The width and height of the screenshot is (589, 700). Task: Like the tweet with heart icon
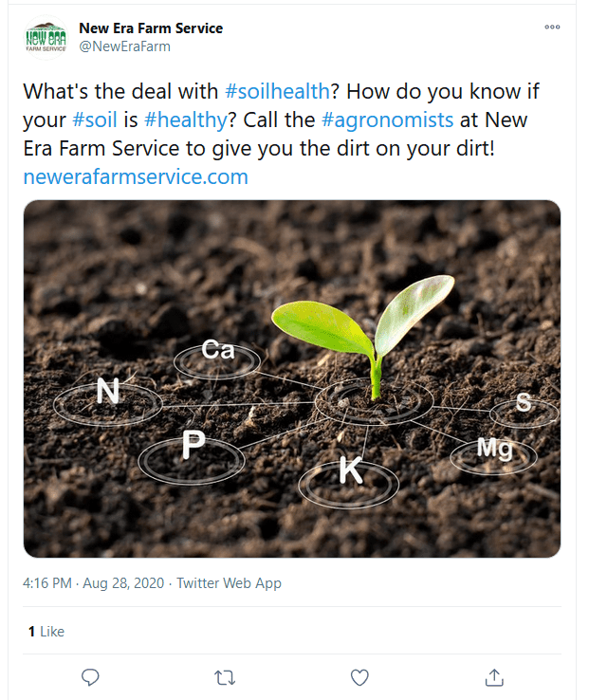(359, 677)
